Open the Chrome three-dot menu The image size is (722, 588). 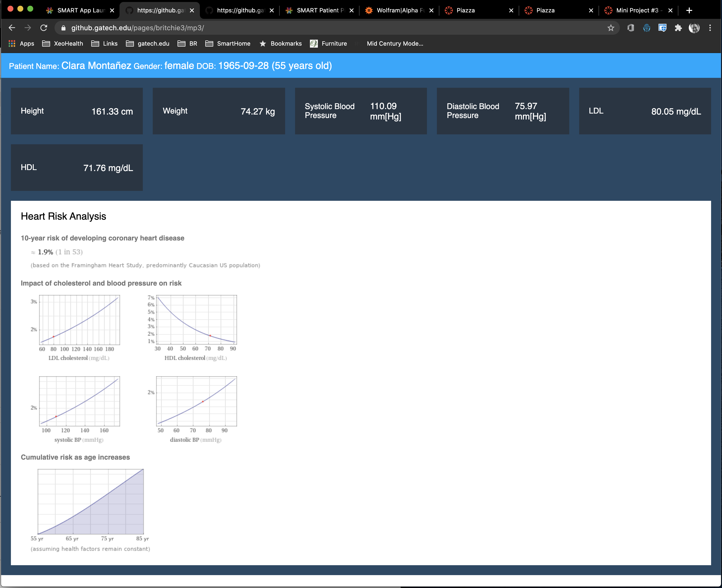click(710, 28)
